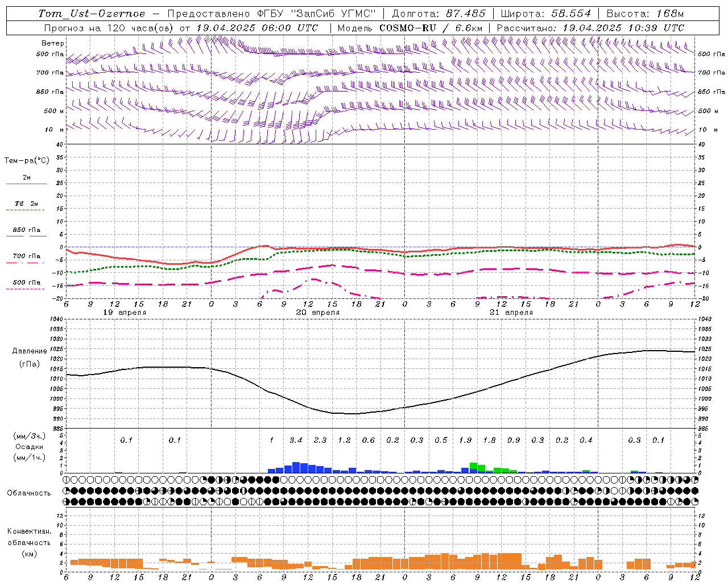728x582 pixels.
Task: Click the '850 гПа' temperature legend entry
Action: pos(26,230)
